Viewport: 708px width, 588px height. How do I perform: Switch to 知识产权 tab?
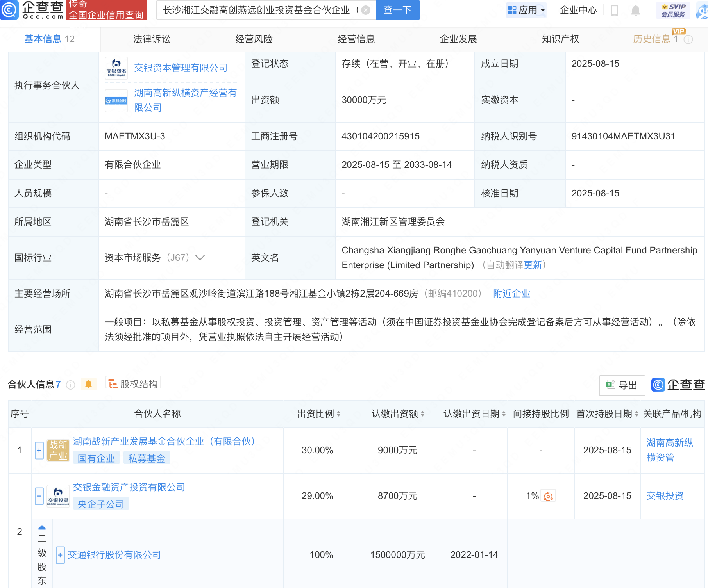pyautogui.click(x=561, y=39)
